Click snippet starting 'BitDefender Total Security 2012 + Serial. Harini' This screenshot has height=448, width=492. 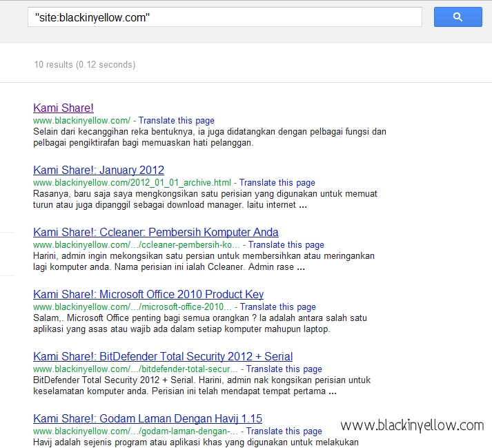pos(202,386)
